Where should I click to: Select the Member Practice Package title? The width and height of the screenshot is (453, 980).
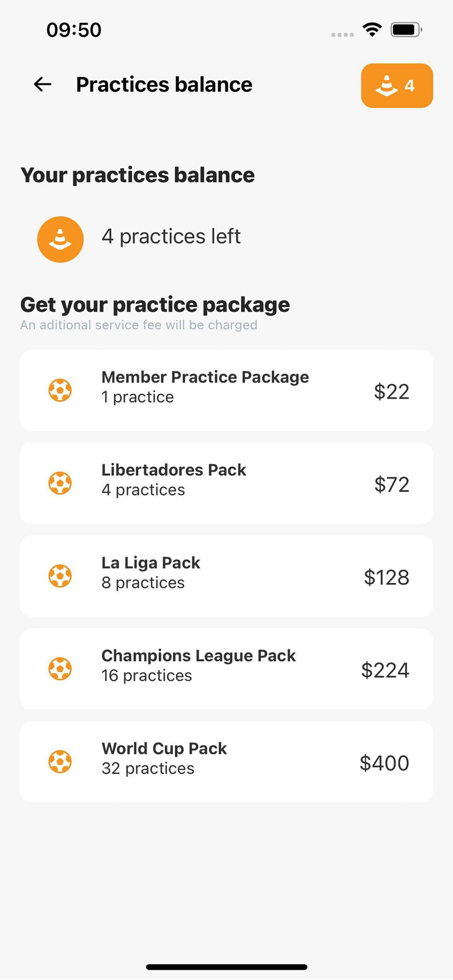[x=205, y=377]
